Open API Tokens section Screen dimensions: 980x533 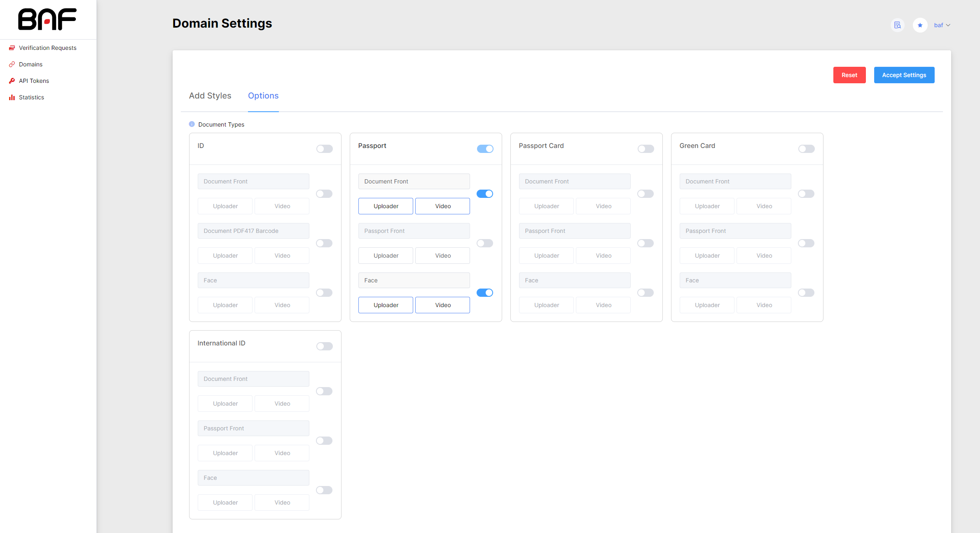pos(34,81)
